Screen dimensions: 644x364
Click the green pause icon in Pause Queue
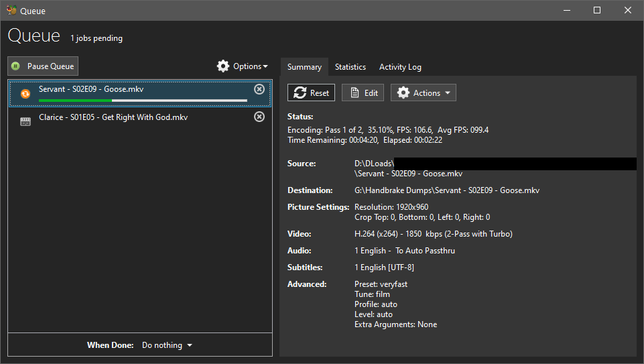click(15, 66)
